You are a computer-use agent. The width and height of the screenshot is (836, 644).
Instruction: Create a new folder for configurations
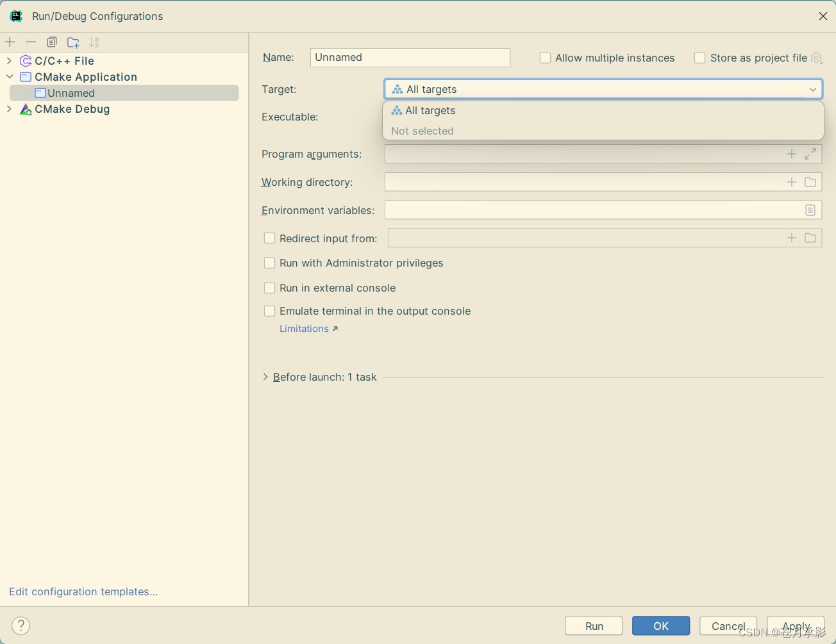click(x=73, y=42)
